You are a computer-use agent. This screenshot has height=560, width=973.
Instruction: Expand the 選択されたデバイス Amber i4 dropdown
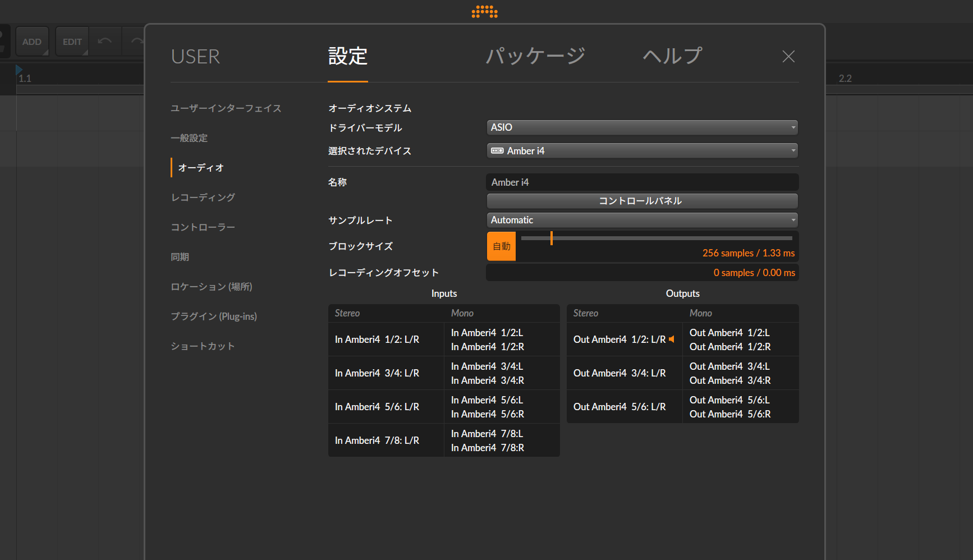(642, 150)
